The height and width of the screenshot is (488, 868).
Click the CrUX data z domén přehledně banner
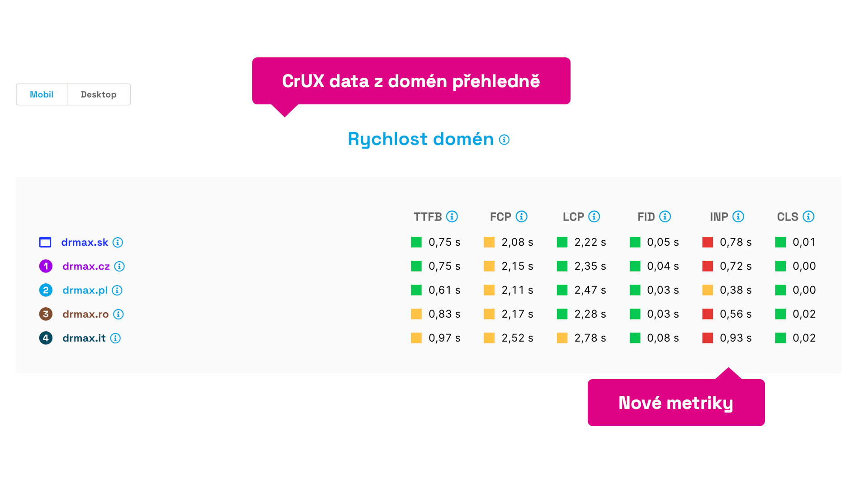(x=411, y=81)
